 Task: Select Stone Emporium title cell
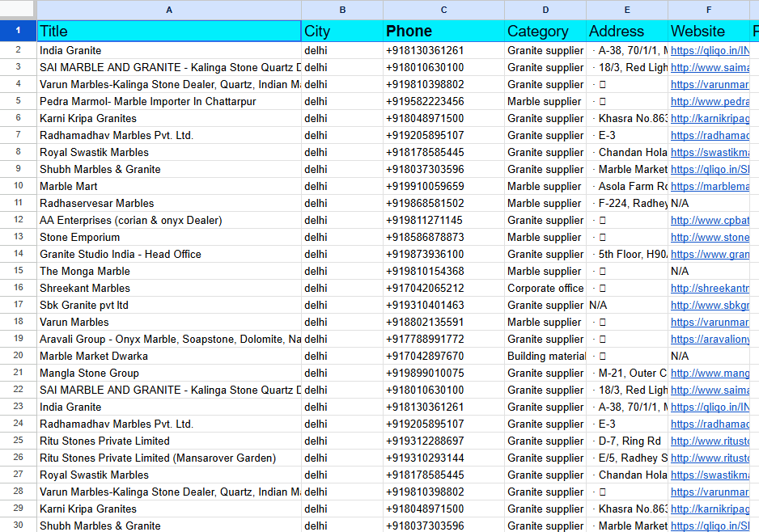(169, 237)
